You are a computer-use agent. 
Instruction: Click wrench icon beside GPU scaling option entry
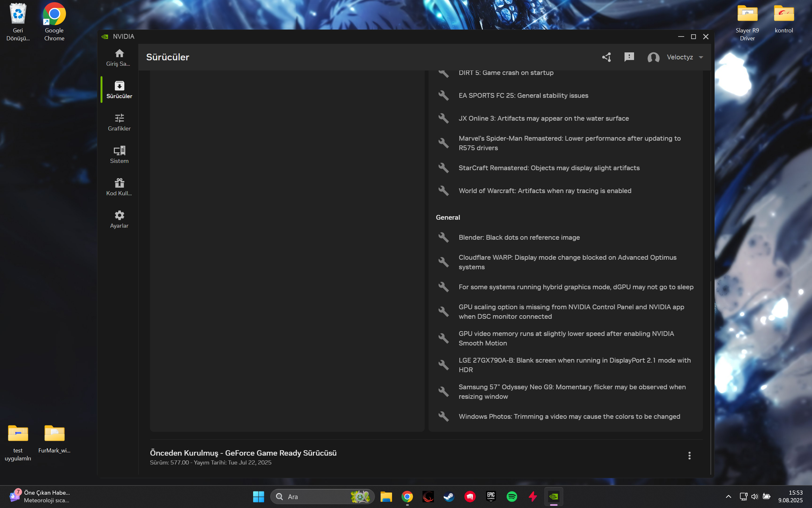(x=443, y=312)
